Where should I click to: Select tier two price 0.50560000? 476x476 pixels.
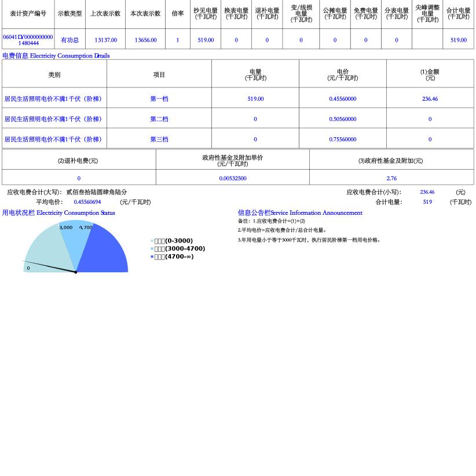[x=343, y=119]
